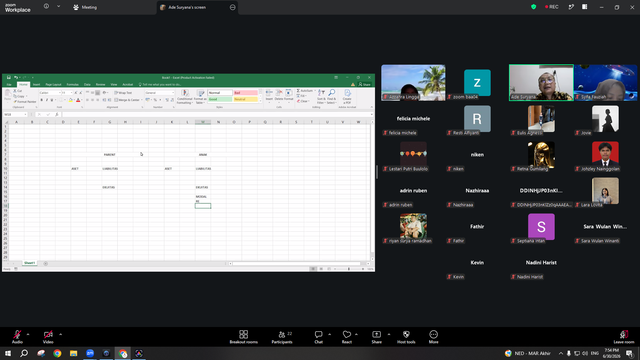Open the Participants panel
Image resolution: width=640 pixels, height=360 pixels.
click(282, 337)
